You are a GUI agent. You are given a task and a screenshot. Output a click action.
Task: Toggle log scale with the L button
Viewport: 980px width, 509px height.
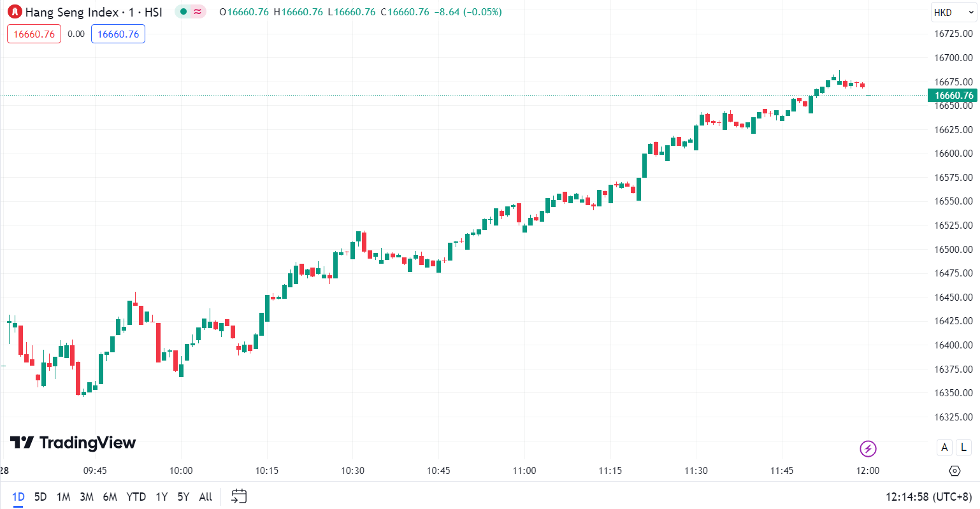click(963, 447)
